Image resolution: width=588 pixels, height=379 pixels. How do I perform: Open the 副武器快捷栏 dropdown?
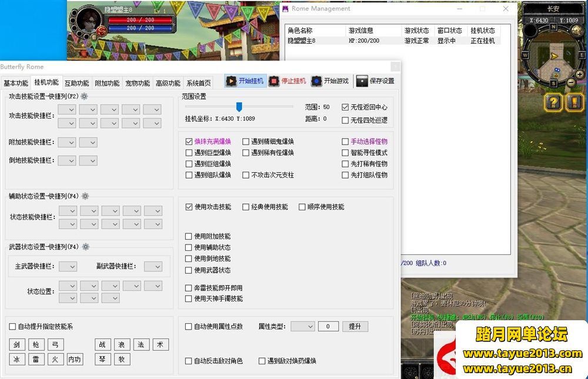153,267
